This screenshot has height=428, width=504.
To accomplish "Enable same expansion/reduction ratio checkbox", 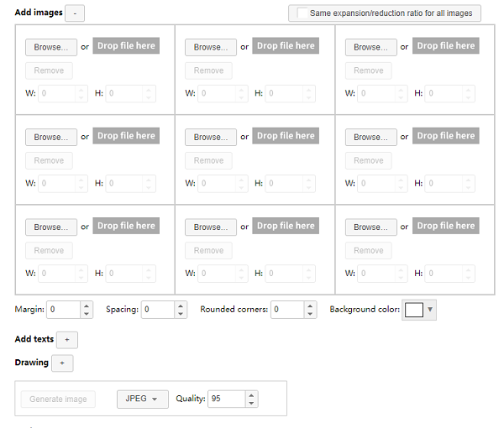I will (302, 13).
